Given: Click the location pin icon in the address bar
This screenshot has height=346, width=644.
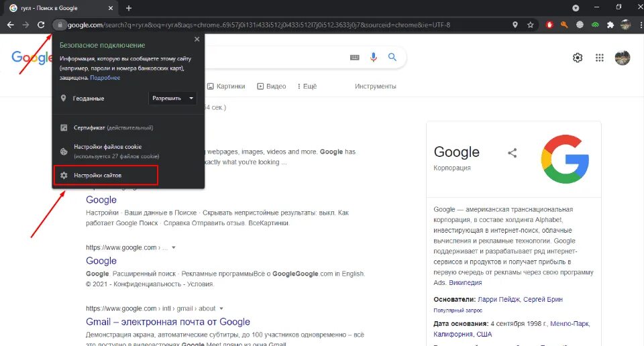Looking at the screenshot, I should [515, 25].
